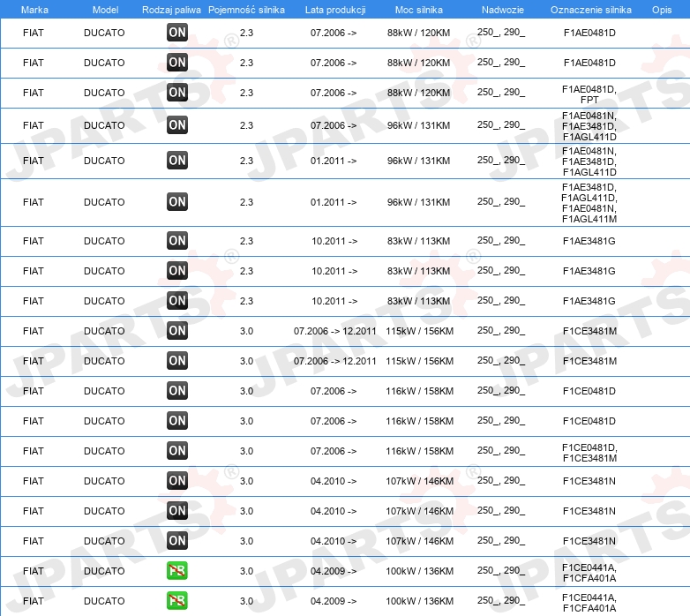
Task: Select engine code cell F1AE0481D, FPT
Action: point(589,94)
